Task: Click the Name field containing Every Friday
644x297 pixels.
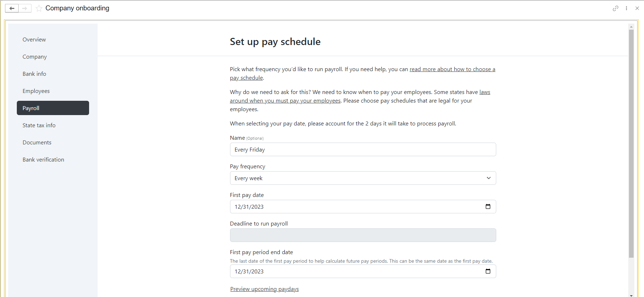Action: (363, 149)
